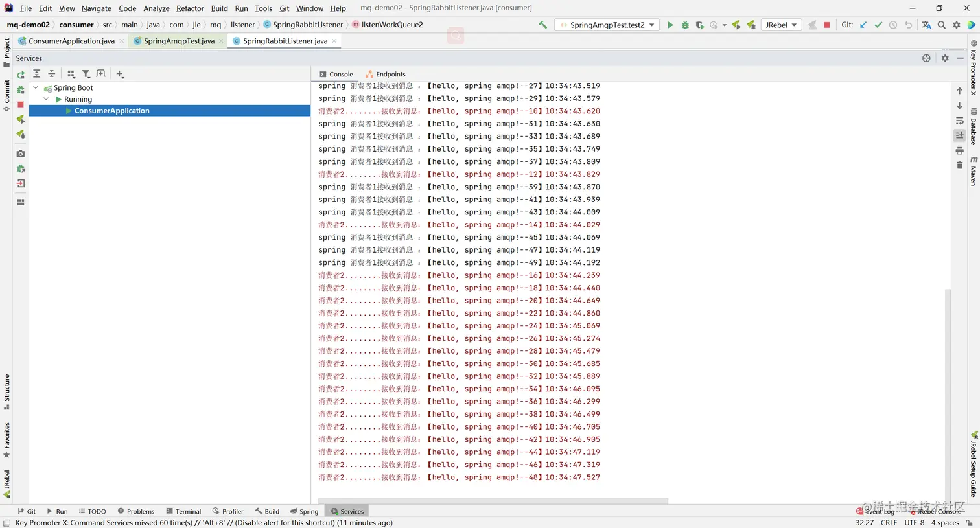Open the Terminal tool window button

[183, 511]
